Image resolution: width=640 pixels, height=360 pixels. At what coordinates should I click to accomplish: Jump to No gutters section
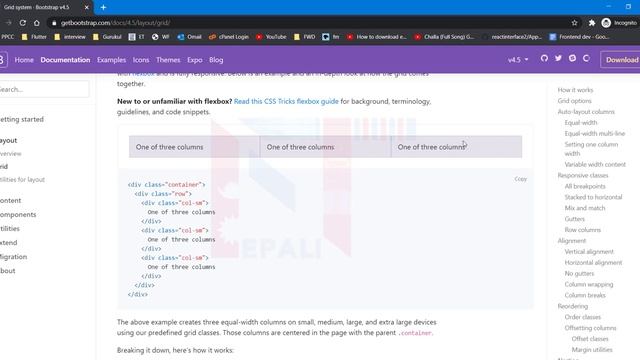pos(579,273)
